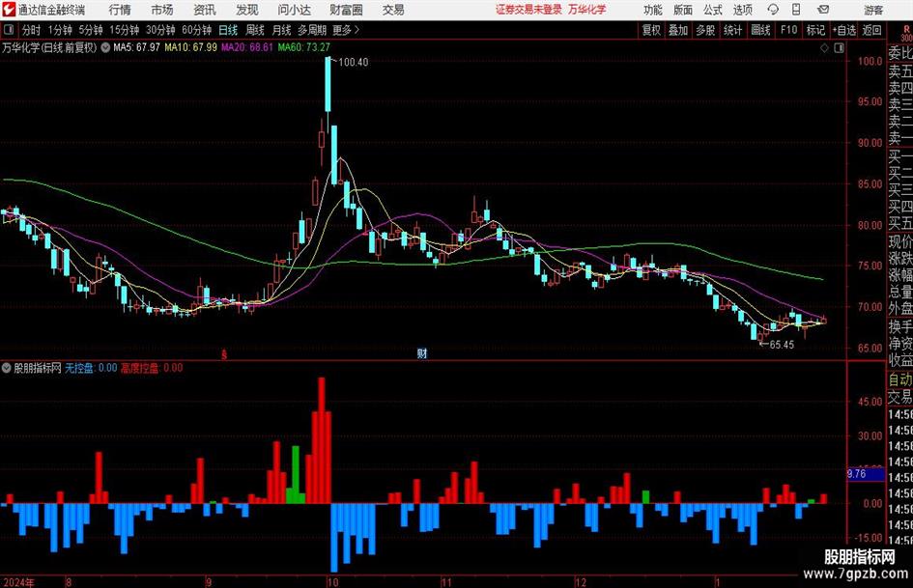The height and width of the screenshot is (588, 913).
Task: Click the diamond icon above the chart
Action: [x=824, y=48]
